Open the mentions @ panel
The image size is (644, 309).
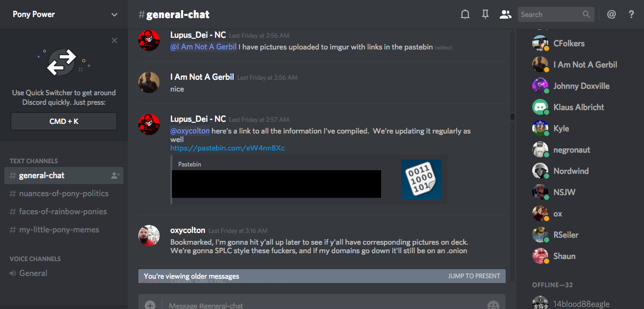click(612, 14)
